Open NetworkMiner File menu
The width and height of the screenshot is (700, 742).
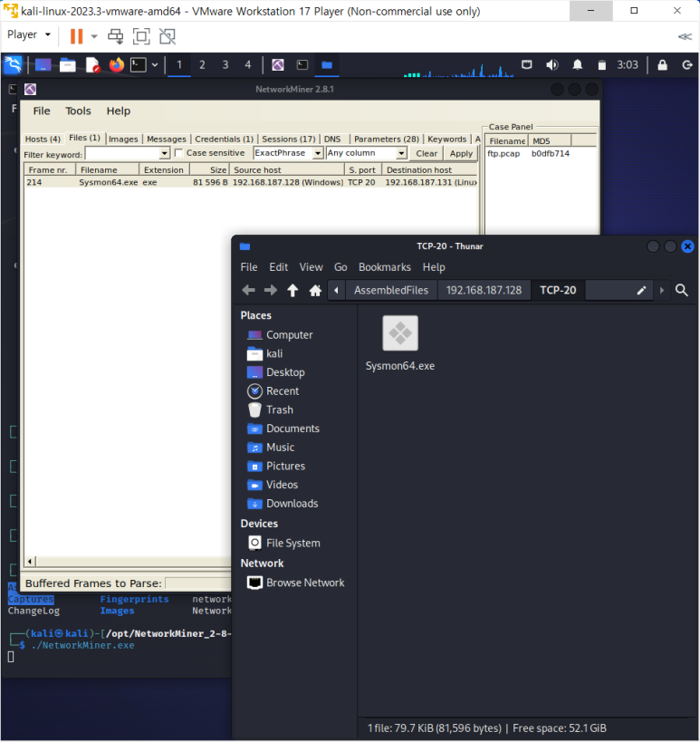pos(42,111)
